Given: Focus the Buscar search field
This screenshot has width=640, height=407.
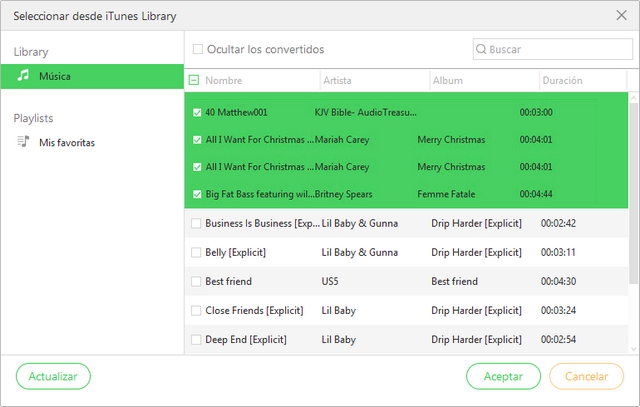Looking at the screenshot, I should (553, 49).
